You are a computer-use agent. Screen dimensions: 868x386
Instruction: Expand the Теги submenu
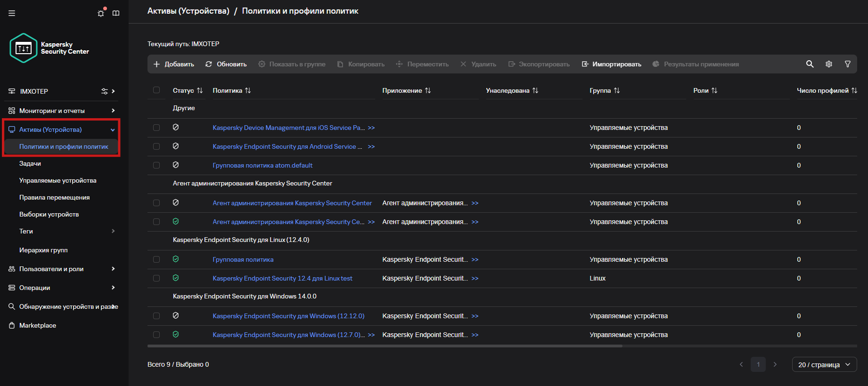(x=113, y=231)
